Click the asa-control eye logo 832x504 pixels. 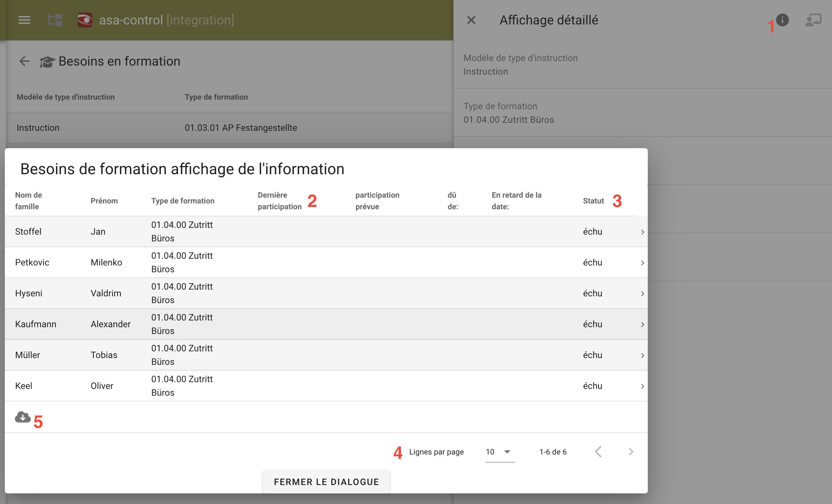(85, 20)
